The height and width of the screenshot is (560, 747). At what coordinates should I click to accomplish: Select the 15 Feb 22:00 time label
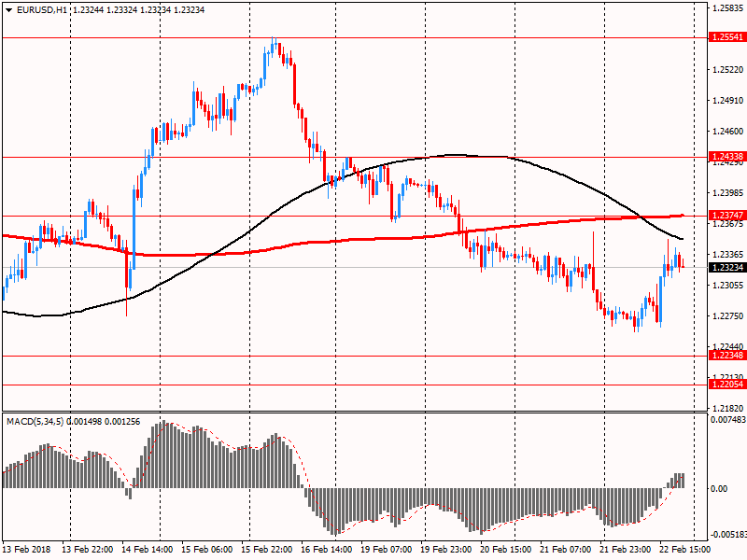267,549
